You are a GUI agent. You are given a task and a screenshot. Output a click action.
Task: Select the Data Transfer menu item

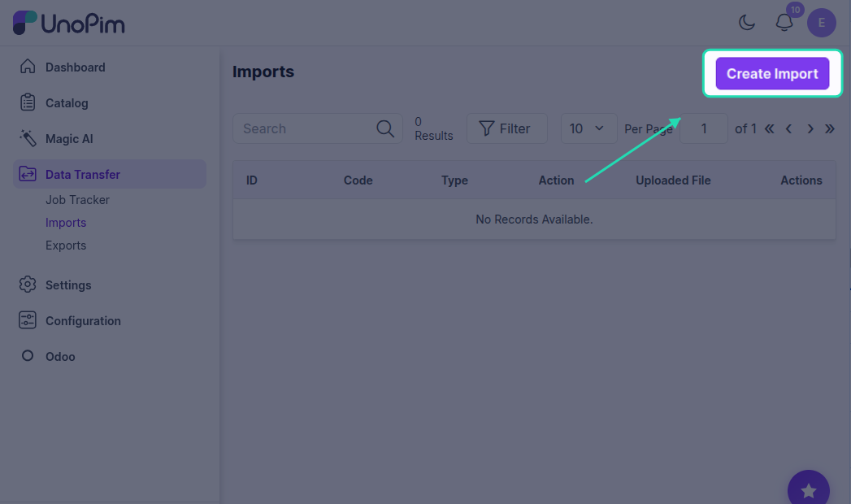click(x=110, y=174)
